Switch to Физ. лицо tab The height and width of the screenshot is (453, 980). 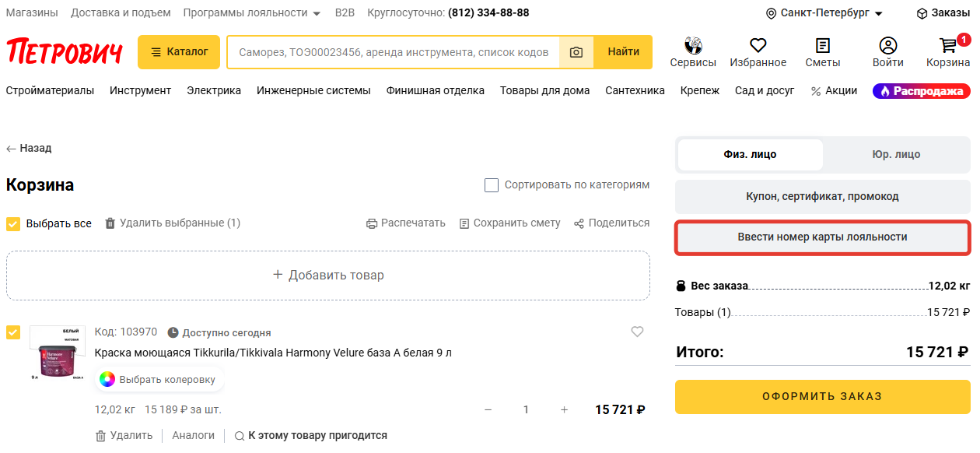point(750,154)
